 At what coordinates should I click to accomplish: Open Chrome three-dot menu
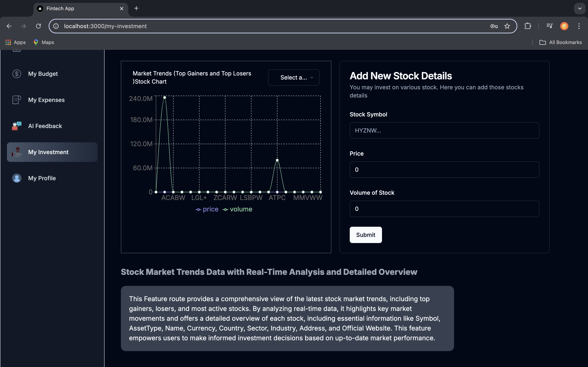tap(579, 26)
